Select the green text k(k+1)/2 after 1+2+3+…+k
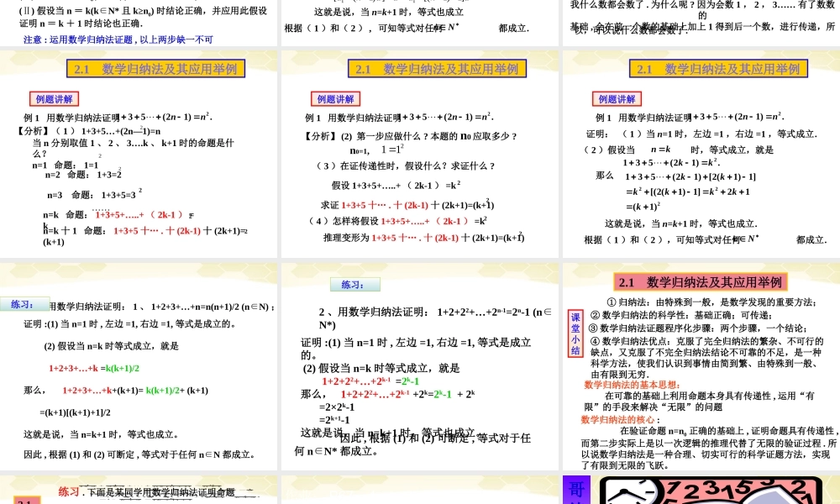The height and width of the screenshot is (504, 840). (123, 368)
